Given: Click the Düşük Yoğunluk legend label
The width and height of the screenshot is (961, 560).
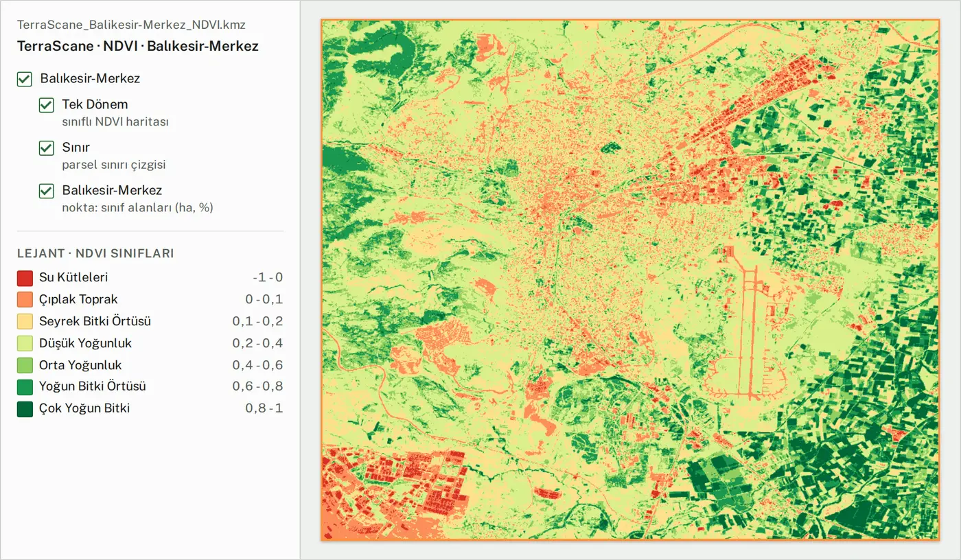Looking at the screenshot, I should pos(85,343).
